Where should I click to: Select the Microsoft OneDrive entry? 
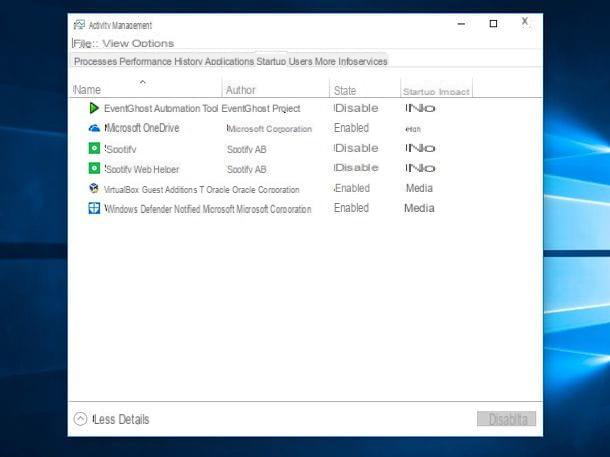142,128
